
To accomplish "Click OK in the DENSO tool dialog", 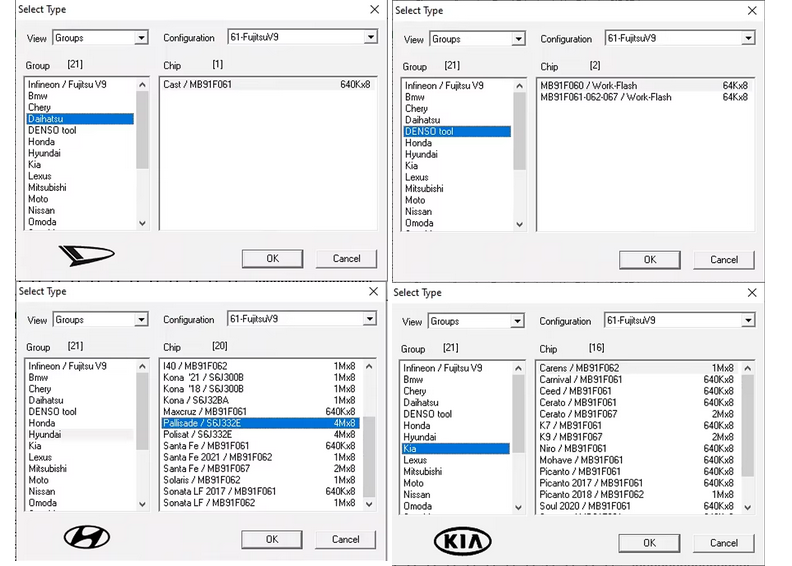I will click(x=649, y=259).
